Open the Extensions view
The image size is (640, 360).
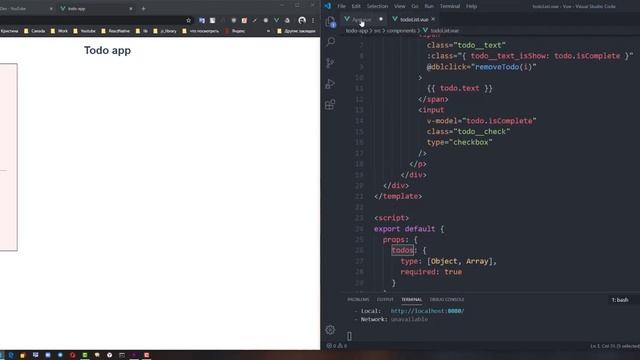pos(331,104)
